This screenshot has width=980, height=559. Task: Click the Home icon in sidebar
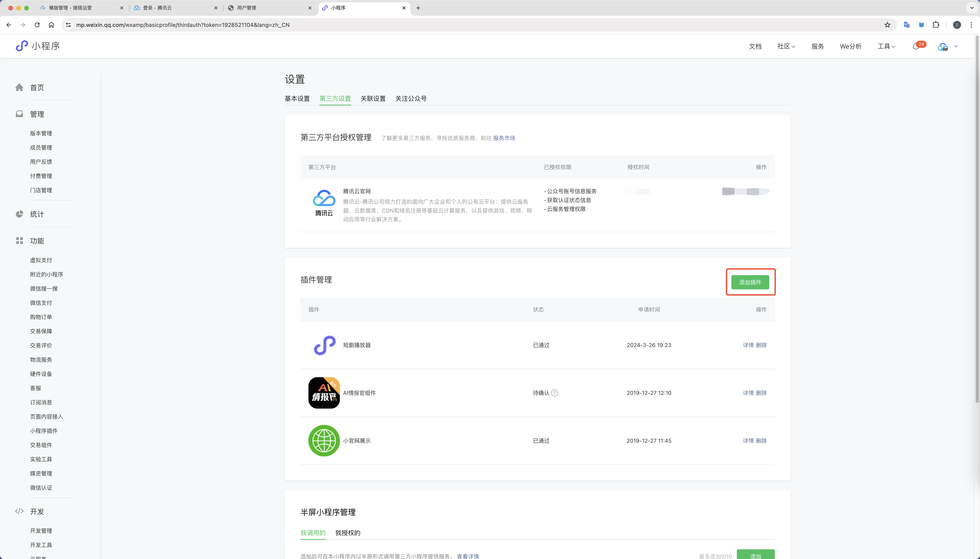(x=20, y=88)
